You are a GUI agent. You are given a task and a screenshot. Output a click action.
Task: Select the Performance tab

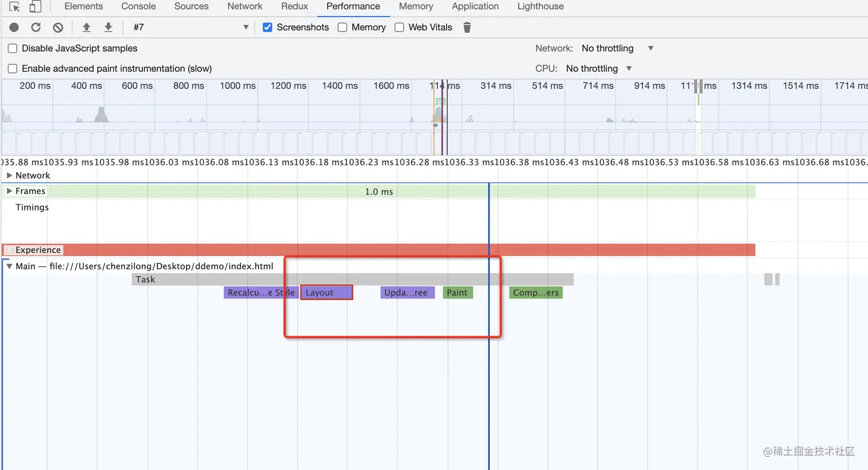pos(353,6)
